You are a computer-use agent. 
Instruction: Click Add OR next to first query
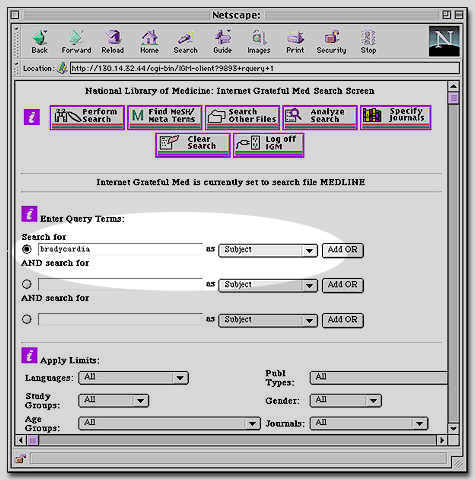tap(343, 250)
